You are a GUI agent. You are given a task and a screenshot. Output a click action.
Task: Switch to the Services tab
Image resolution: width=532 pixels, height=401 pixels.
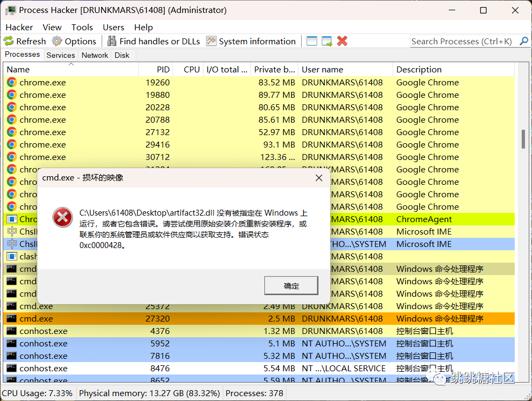61,55
